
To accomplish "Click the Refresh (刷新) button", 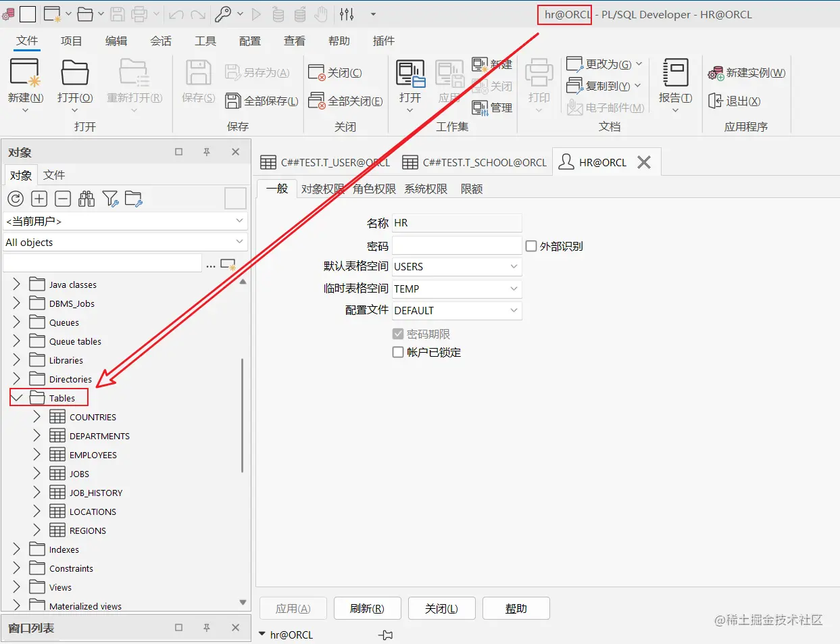I will 368,608.
